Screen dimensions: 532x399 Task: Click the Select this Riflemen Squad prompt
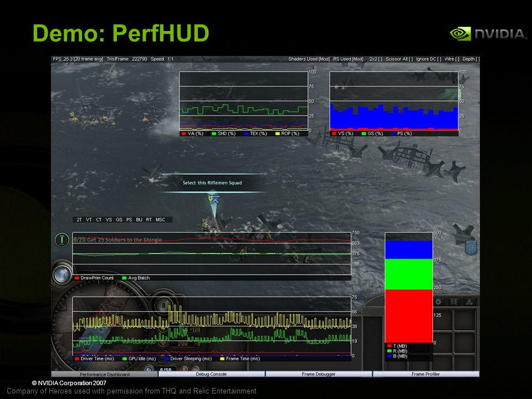212,183
